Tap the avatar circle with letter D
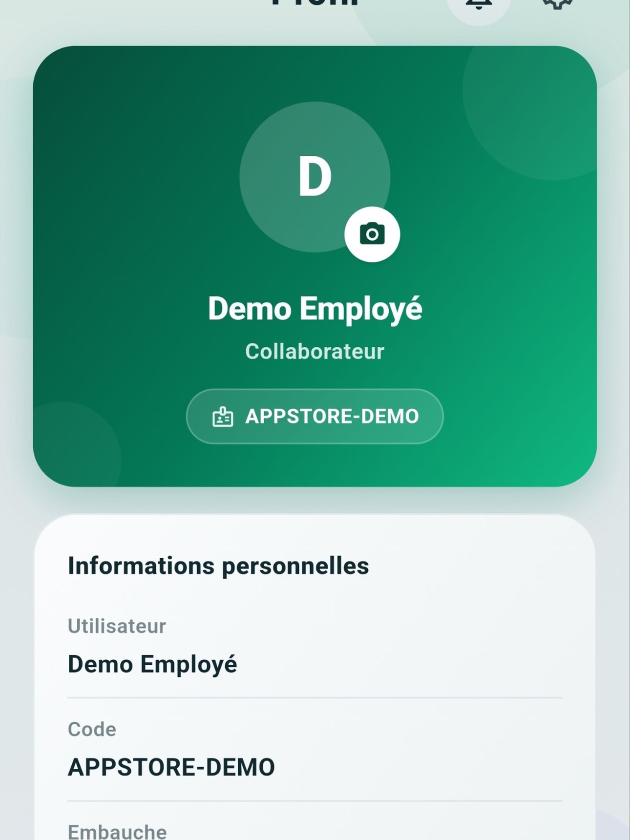The height and width of the screenshot is (840, 630). point(315,177)
